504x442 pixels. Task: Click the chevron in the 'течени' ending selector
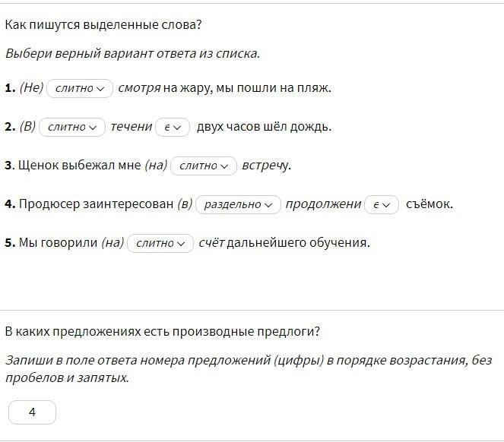click(177, 128)
